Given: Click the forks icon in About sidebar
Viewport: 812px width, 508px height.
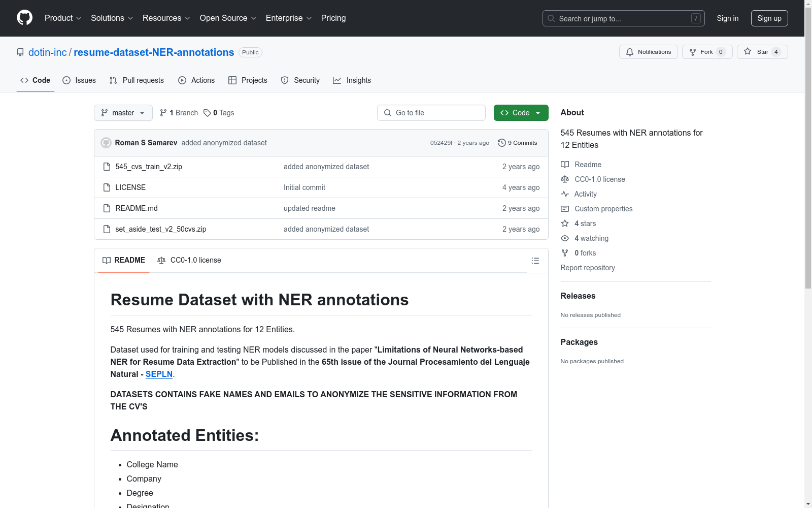Looking at the screenshot, I should coord(565,253).
